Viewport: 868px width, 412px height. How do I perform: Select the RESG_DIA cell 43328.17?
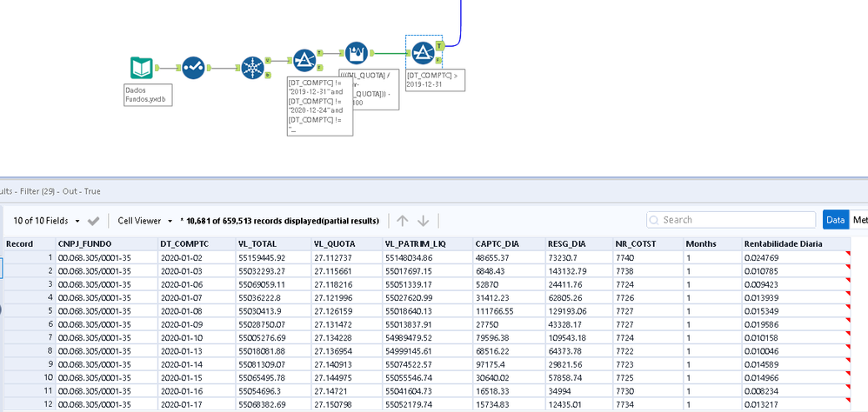(579, 324)
